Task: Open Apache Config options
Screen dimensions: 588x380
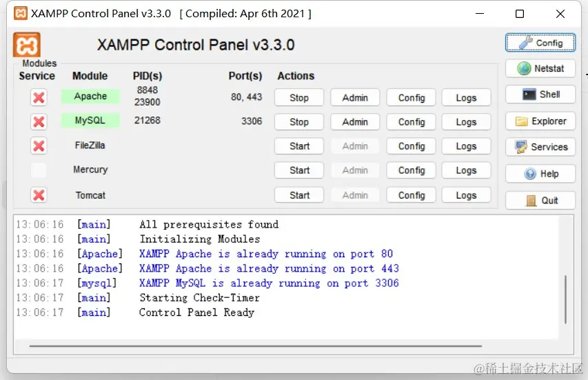Action: pyautogui.click(x=412, y=97)
